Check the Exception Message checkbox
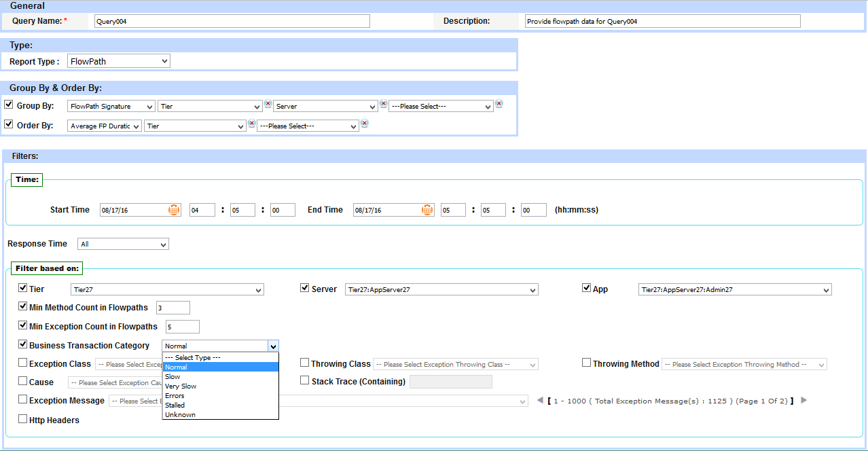 23,399
